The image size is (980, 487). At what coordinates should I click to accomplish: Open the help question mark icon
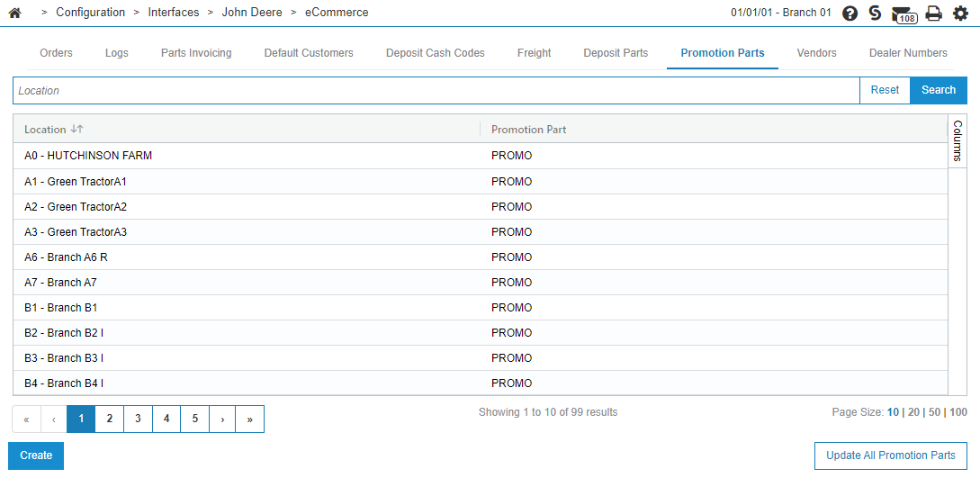(850, 14)
